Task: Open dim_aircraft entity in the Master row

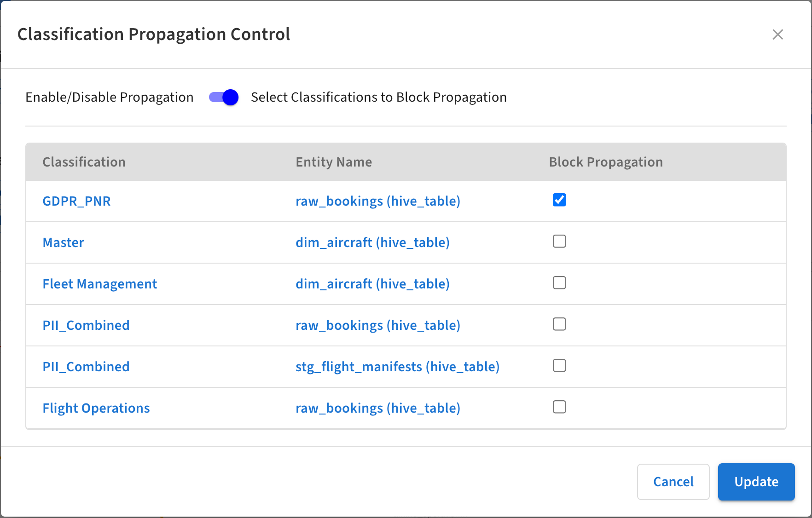Action: [372, 243]
